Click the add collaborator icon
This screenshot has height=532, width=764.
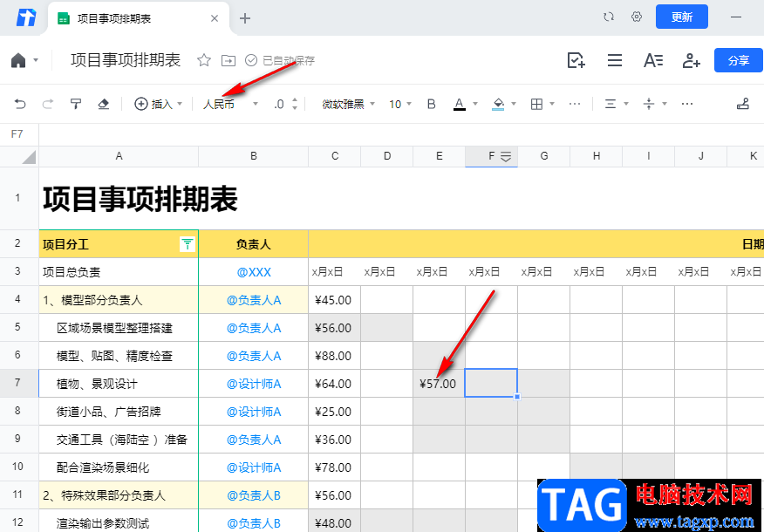[691, 60]
